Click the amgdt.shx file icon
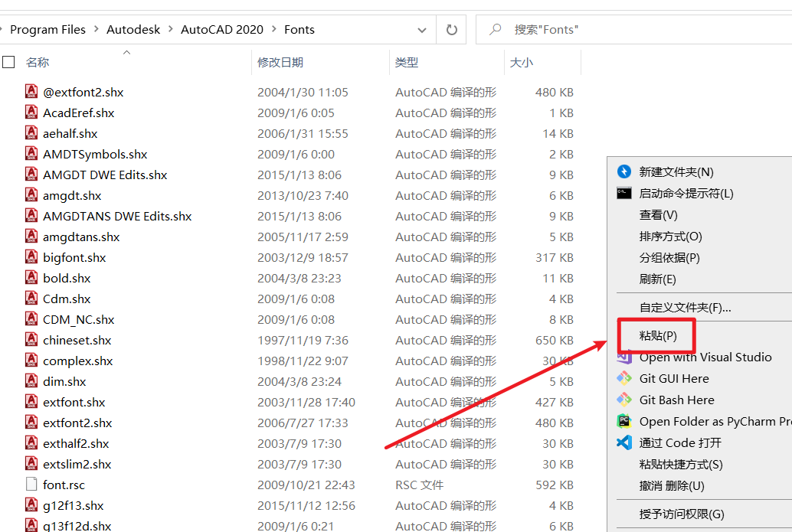 tap(31, 195)
